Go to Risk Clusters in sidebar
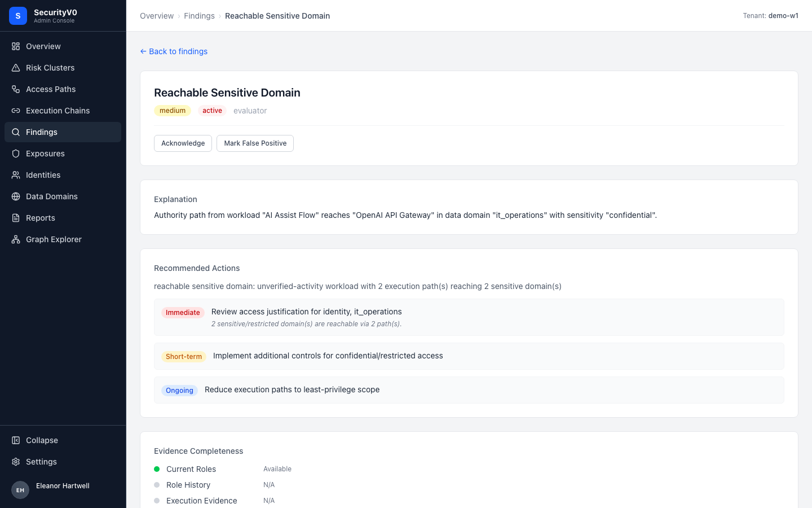Screen dimensions: 812x508 (x=63, y=68)
